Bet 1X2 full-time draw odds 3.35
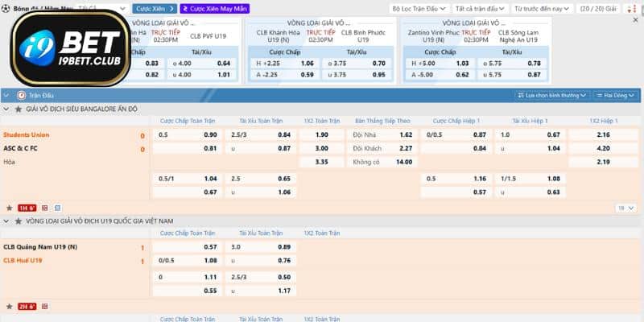Screen dimensions: 644x322 pos(322,162)
